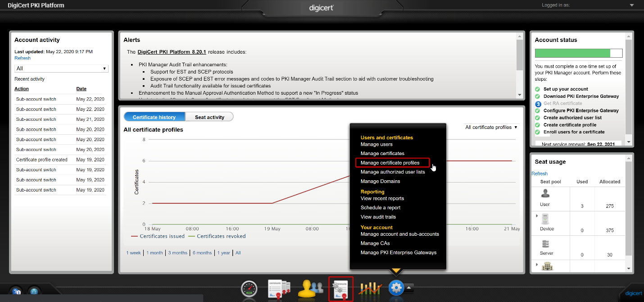Viewport: 644px width, 302px height.
Task: Click Refresh link in Account activity
Action: [x=23, y=58]
